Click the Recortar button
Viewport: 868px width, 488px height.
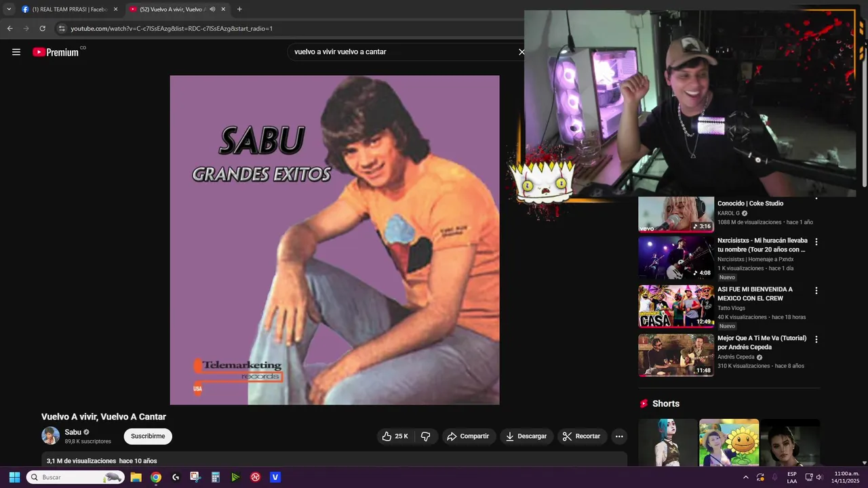click(583, 436)
